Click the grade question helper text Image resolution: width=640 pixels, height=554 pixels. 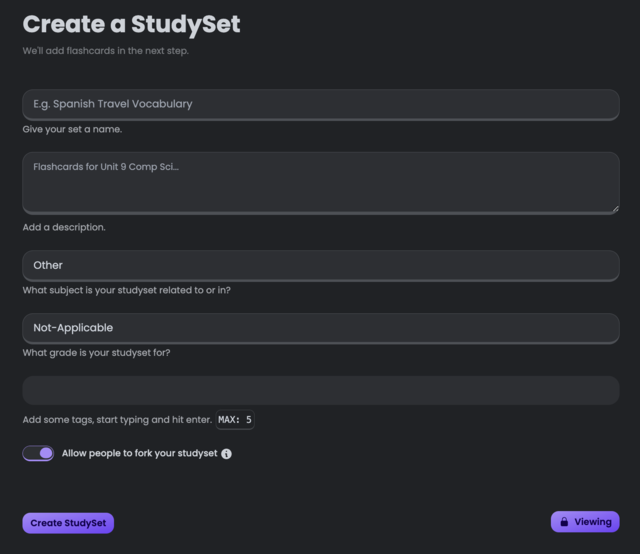(x=96, y=353)
